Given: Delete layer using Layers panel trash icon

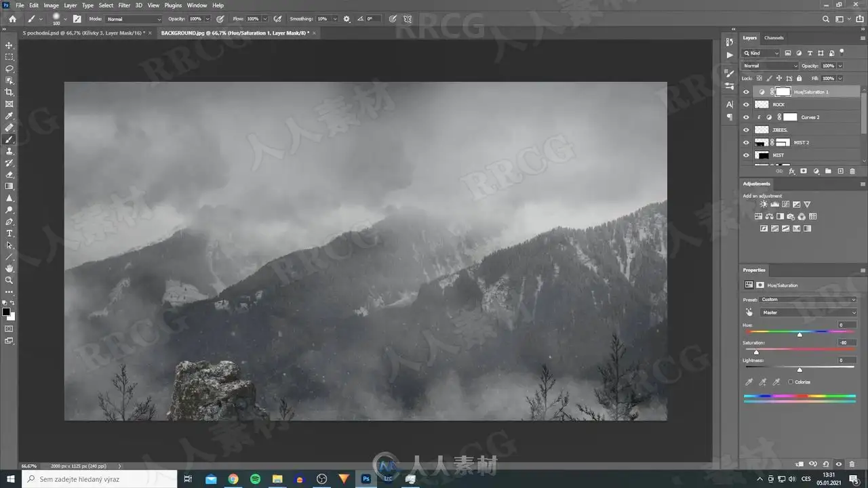Looking at the screenshot, I should (x=852, y=171).
